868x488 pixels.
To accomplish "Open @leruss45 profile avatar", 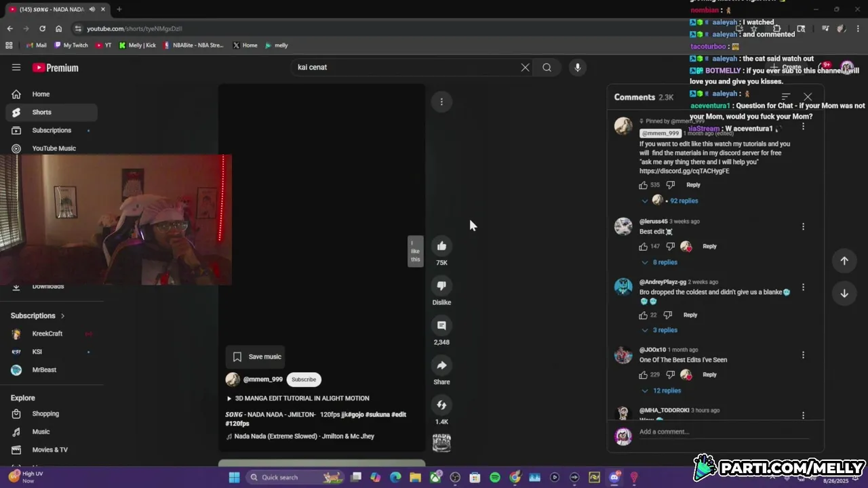I will [623, 226].
